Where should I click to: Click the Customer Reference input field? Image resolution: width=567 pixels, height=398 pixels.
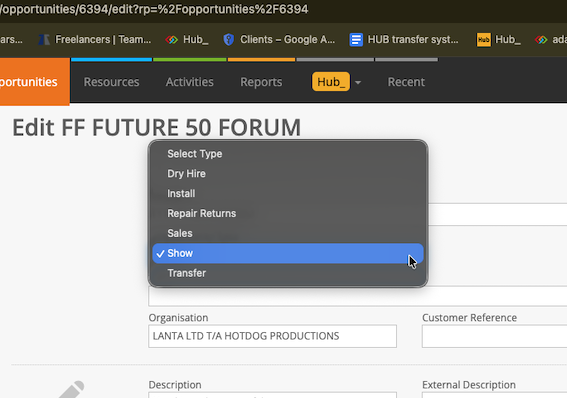494,336
